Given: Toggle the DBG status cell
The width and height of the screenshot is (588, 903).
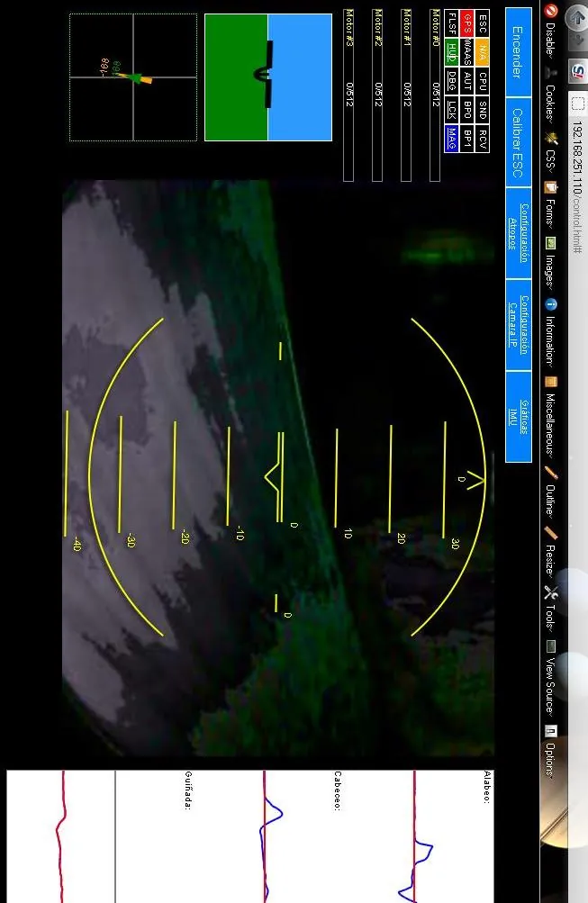Looking at the screenshot, I should coord(452,81).
